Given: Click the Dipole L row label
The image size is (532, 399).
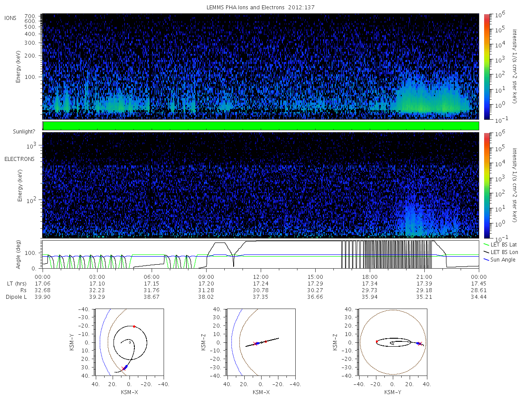Looking at the screenshot, I should [x=16, y=297].
